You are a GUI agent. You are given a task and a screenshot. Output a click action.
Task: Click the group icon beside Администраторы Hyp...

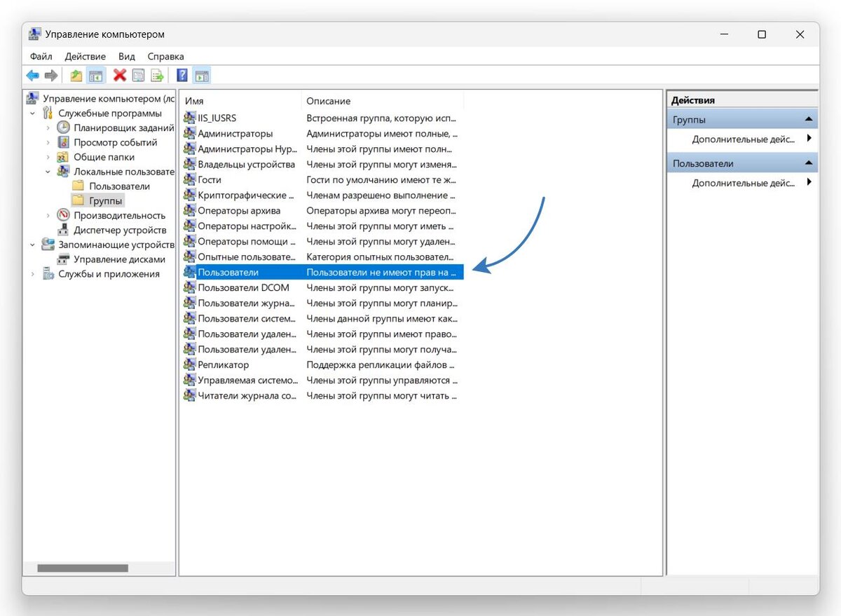click(189, 149)
